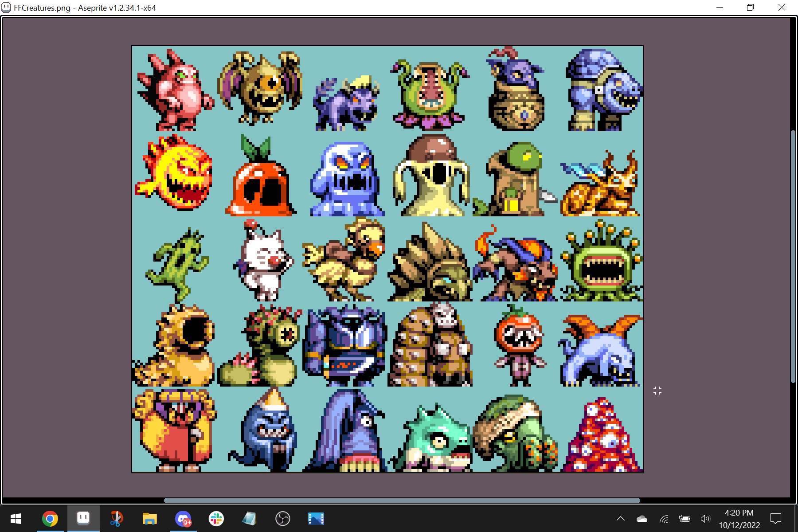Minimize the Aseprite window
The width and height of the screenshot is (798, 532).
[720, 8]
